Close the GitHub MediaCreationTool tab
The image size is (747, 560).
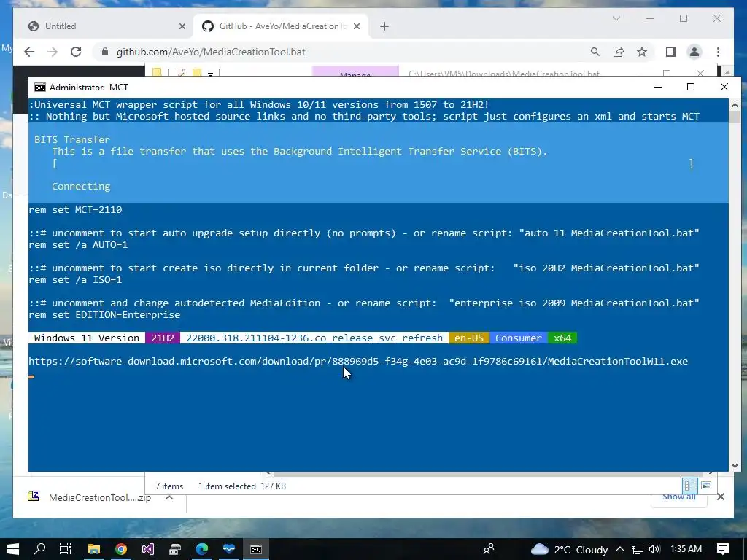356,26
